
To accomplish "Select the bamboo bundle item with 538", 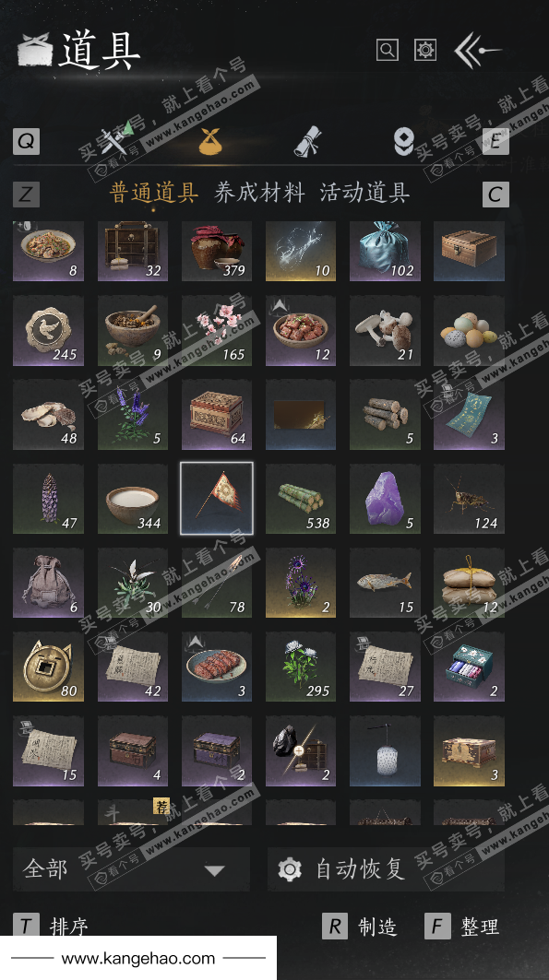I will (x=301, y=499).
